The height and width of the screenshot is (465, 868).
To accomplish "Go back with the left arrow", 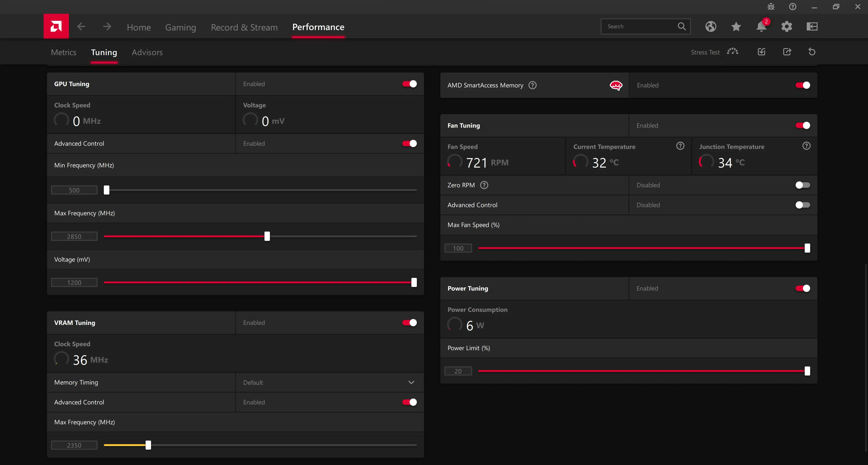I will (81, 26).
